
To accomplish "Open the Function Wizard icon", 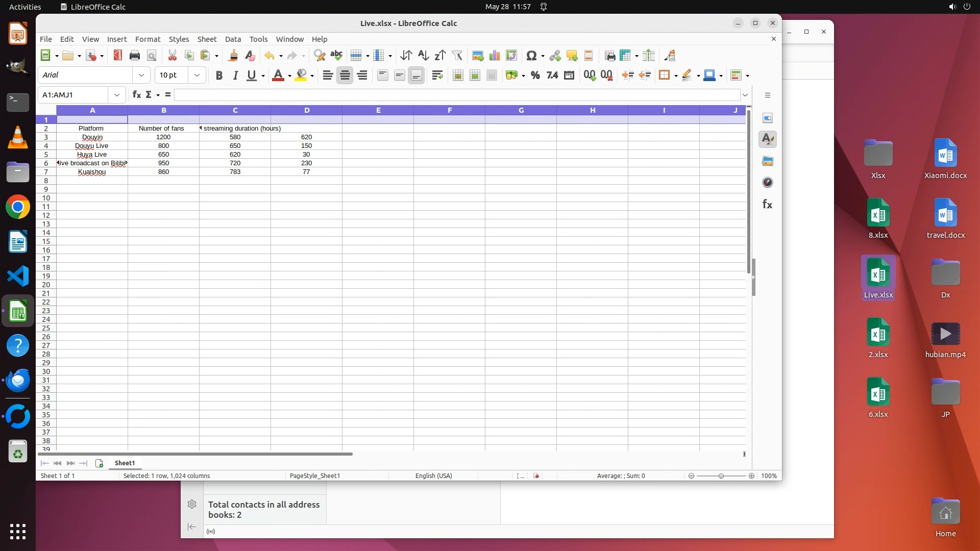I will pyautogui.click(x=136, y=95).
